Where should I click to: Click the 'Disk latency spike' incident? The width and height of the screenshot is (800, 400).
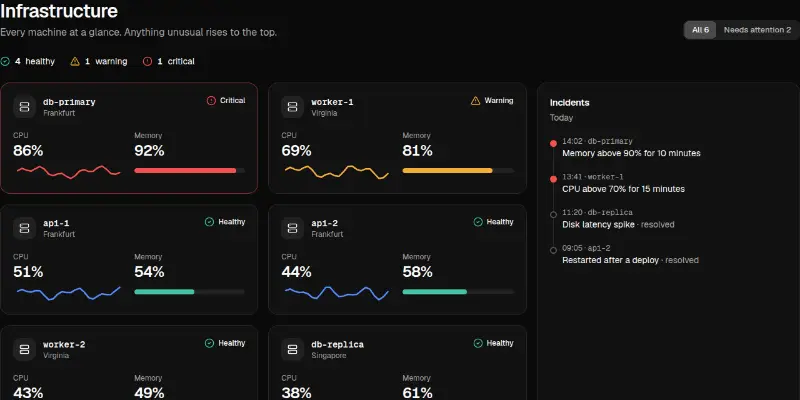coord(598,224)
